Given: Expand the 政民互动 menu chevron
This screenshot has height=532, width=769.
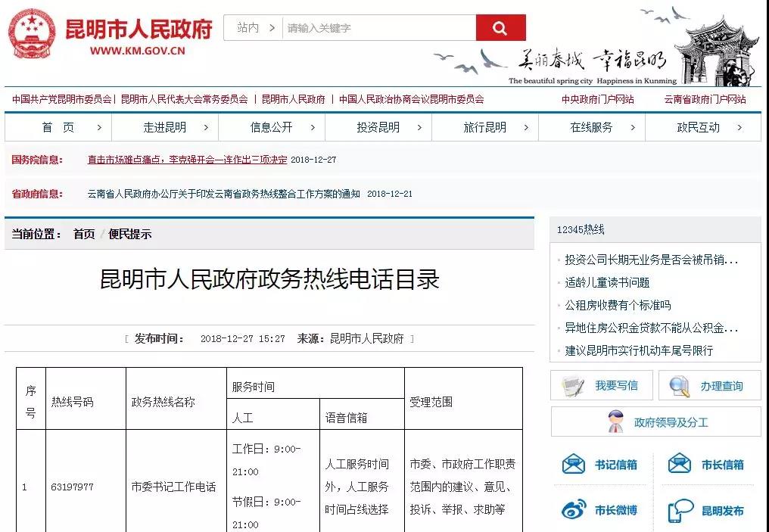Looking at the screenshot, I should [740, 127].
